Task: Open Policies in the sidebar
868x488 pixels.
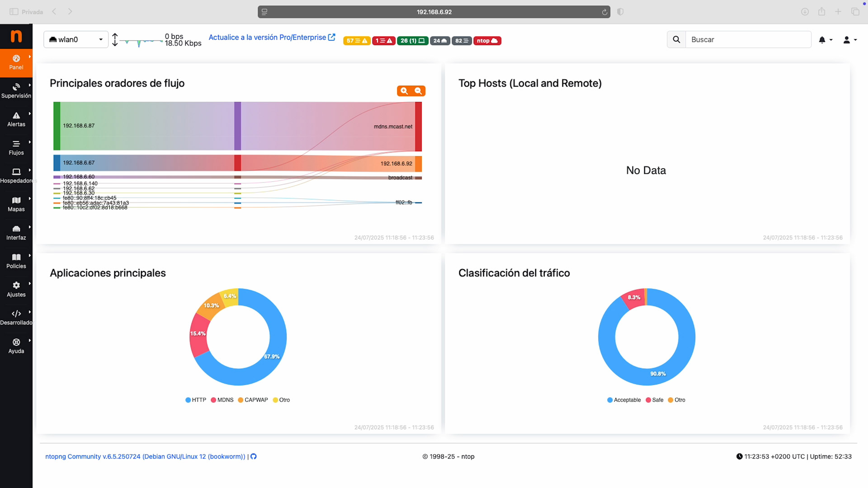Action: [16, 261]
